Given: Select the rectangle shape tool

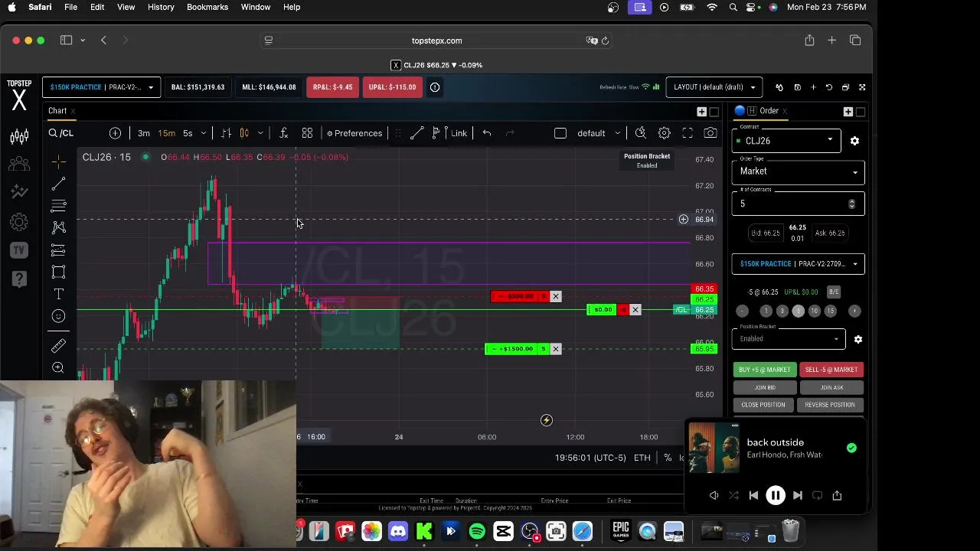Looking at the screenshot, I should (x=58, y=272).
